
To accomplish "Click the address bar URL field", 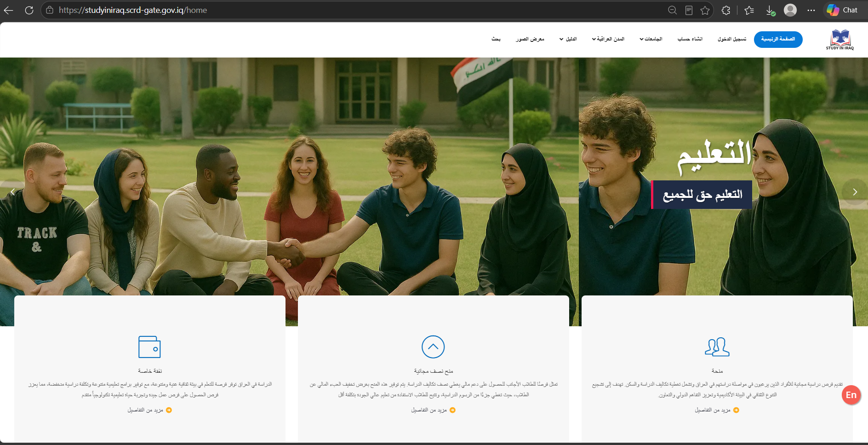I will (359, 10).
